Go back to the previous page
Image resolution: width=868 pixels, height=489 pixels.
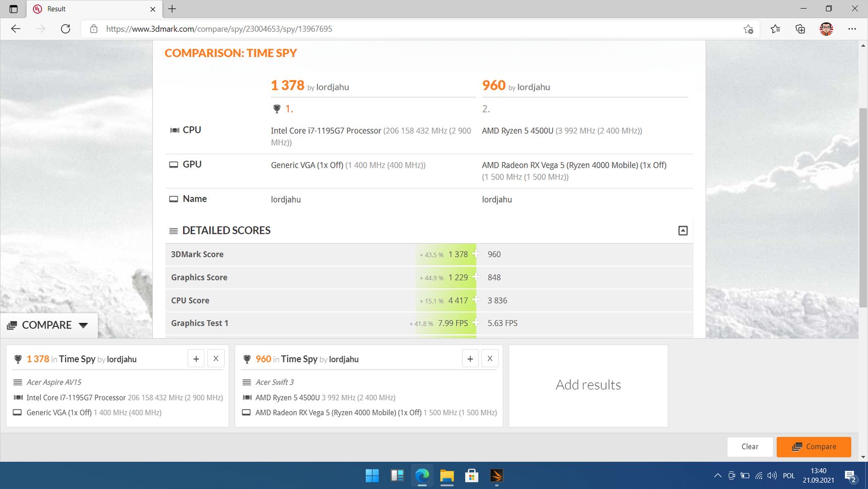tap(16, 29)
